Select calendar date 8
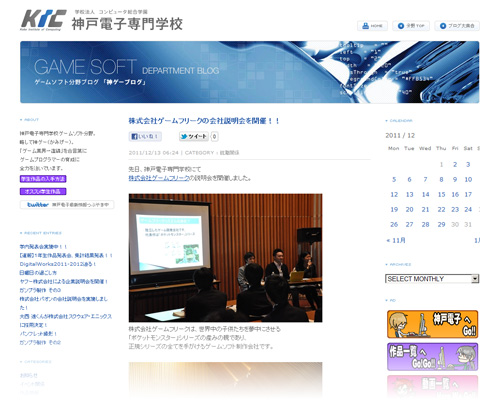 click(x=441, y=179)
